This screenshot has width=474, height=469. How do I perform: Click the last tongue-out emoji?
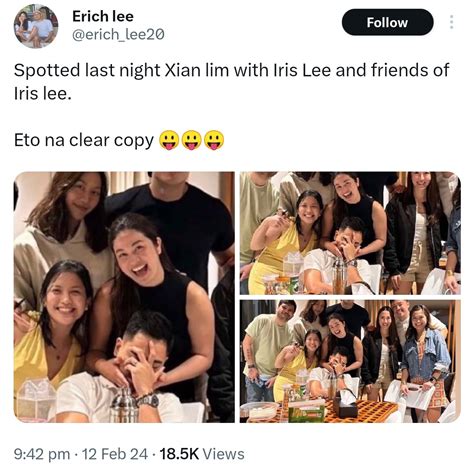(x=214, y=140)
